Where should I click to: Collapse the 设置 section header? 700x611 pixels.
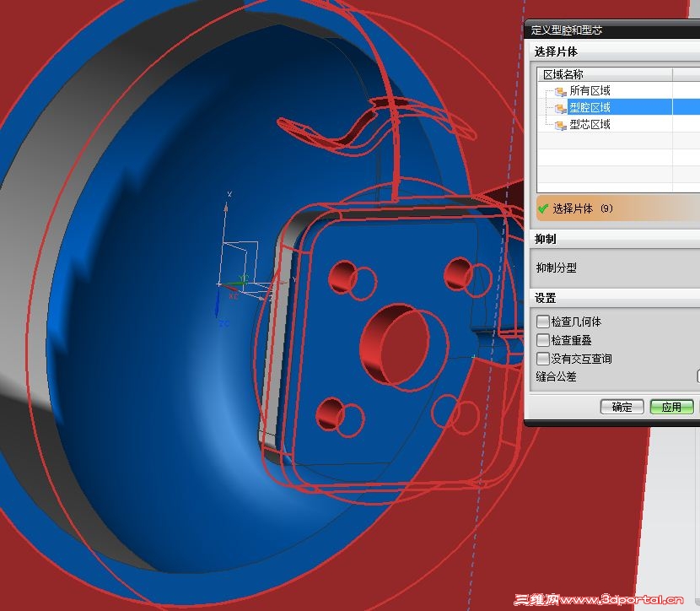615,298
